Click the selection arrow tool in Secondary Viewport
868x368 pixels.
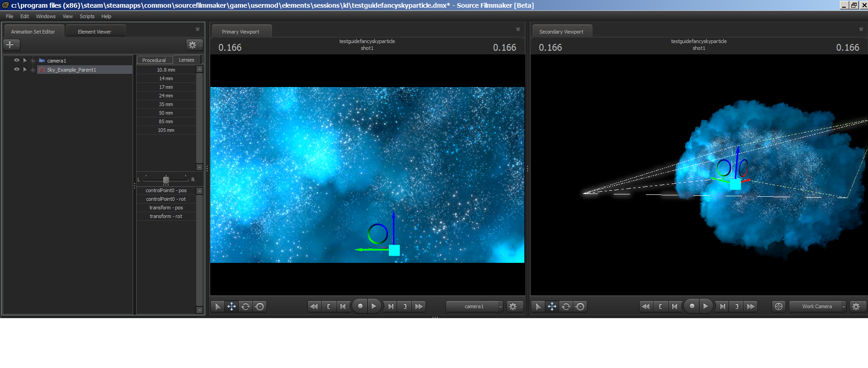click(x=538, y=307)
